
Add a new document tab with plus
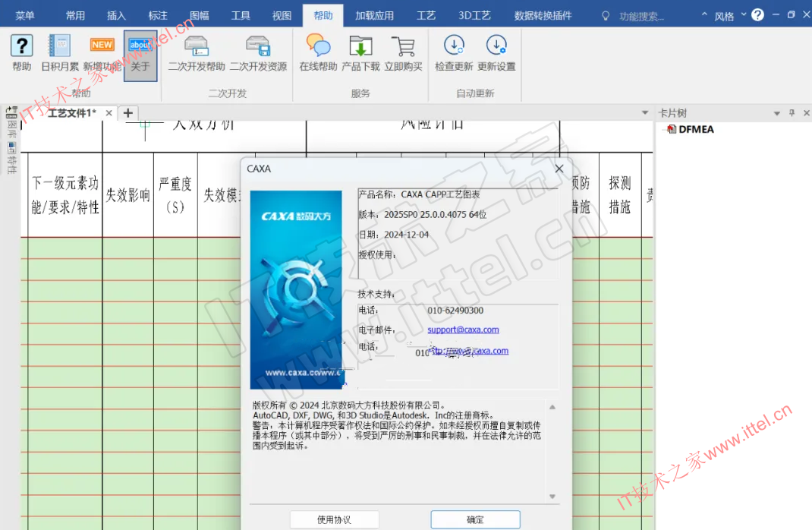pyautogui.click(x=128, y=113)
